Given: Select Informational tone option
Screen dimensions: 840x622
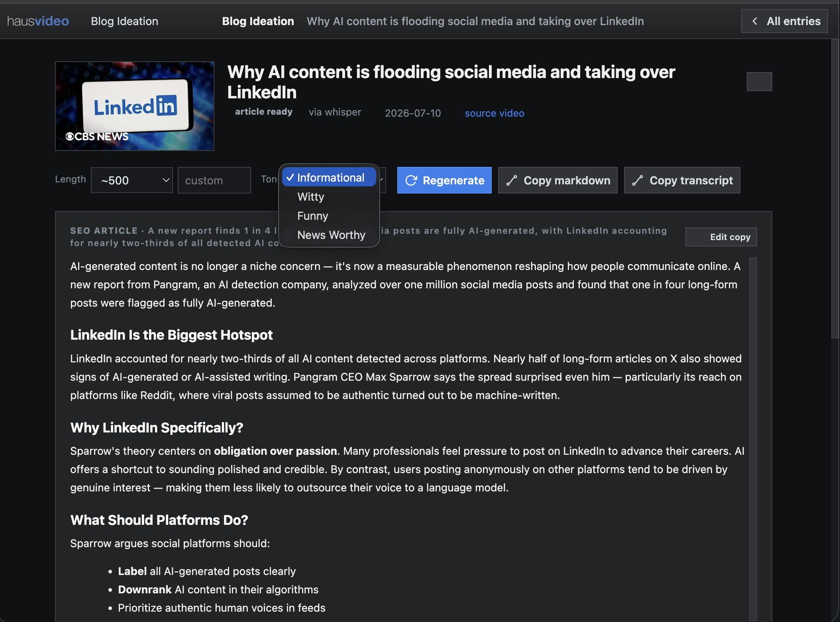Looking at the screenshot, I should 329,178.
